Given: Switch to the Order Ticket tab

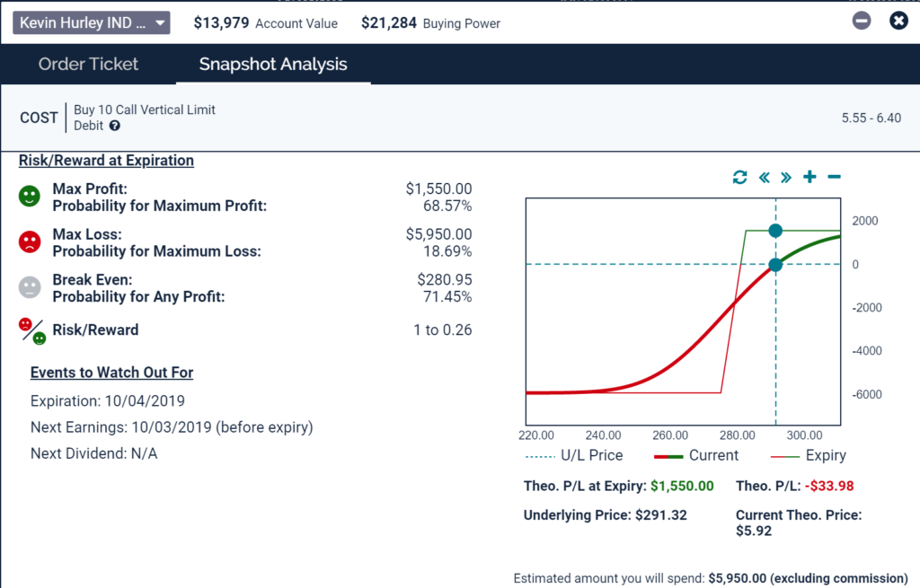Looking at the screenshot, I should (x=88, y=64).
